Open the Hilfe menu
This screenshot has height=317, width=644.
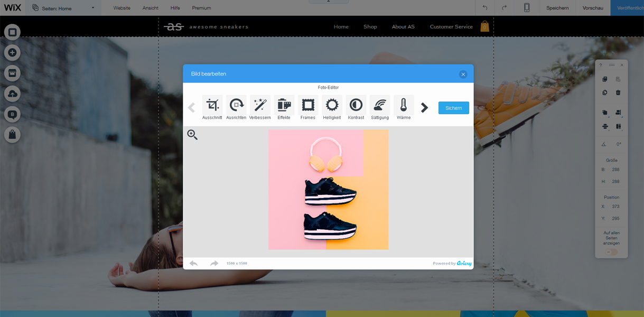pyautogui.click(x=175, y=8)
